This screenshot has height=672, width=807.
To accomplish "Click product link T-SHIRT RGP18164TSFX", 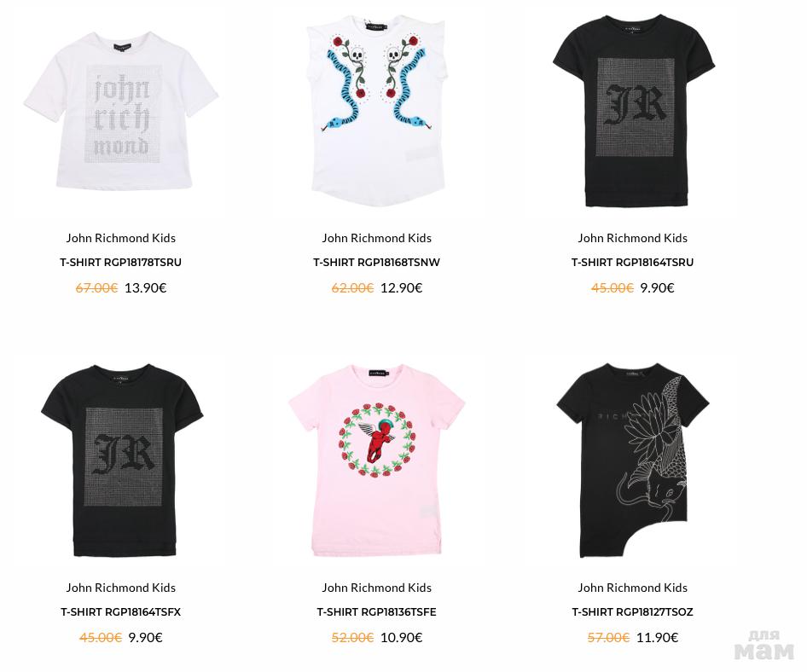I will (x=121, y=612).
